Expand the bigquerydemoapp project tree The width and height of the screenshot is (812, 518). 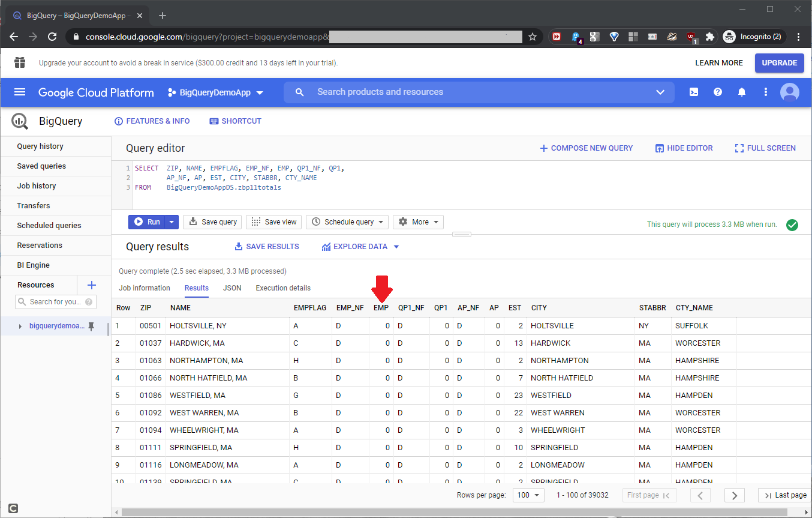[x=20, y=326]
